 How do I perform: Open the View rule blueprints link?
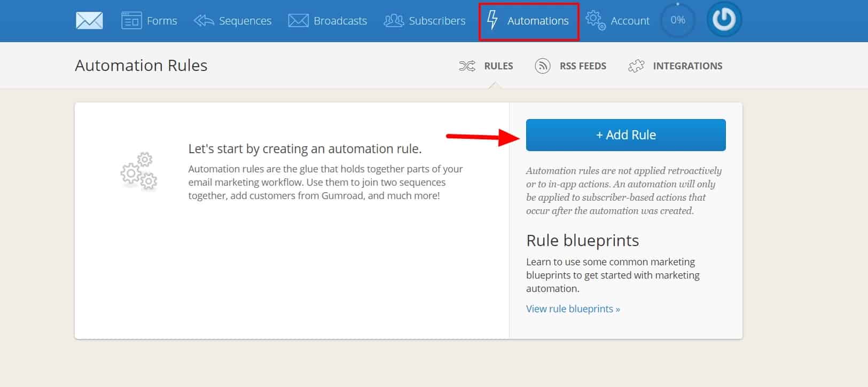(573, 309)
